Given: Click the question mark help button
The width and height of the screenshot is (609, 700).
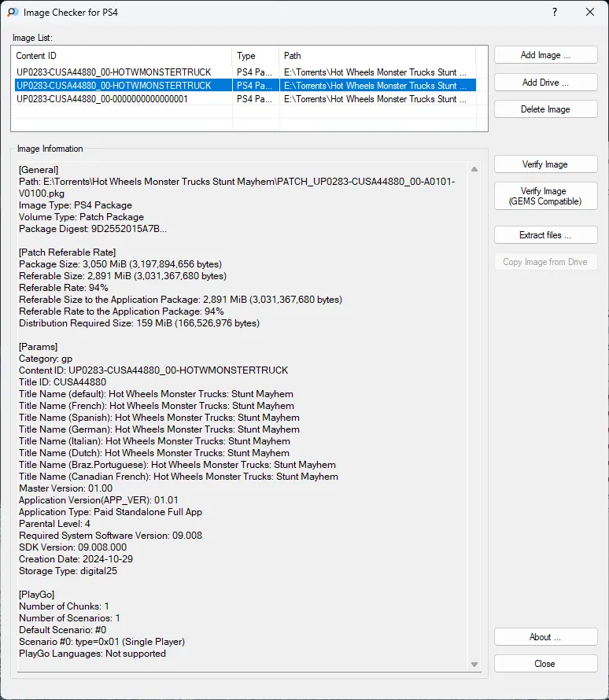Looking at the screenshot, I should pos(555,12).
